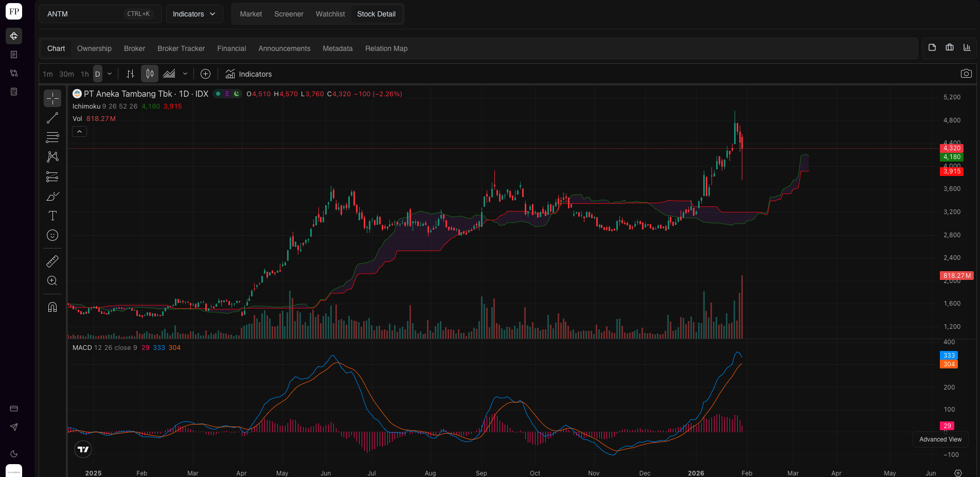Image resolution: width=980 pixels, height=477 pixels.
Task: Switch to candlestick chart style
Action: pos(150,74)
